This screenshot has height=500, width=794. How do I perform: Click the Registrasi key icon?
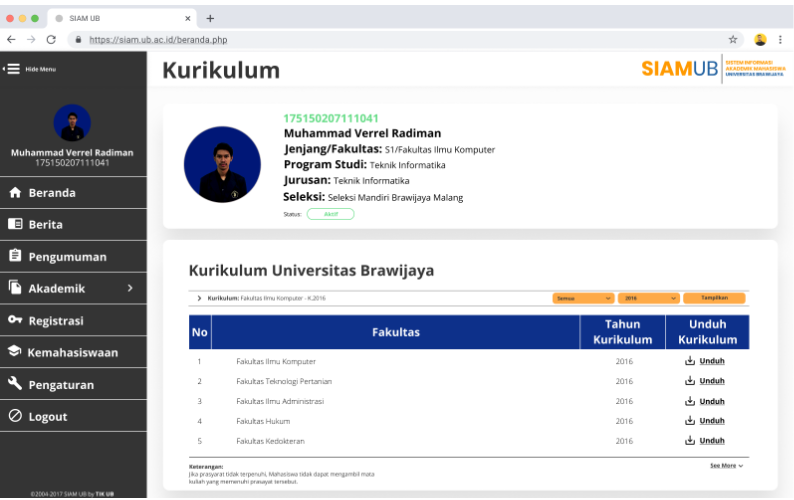[15, 321]
